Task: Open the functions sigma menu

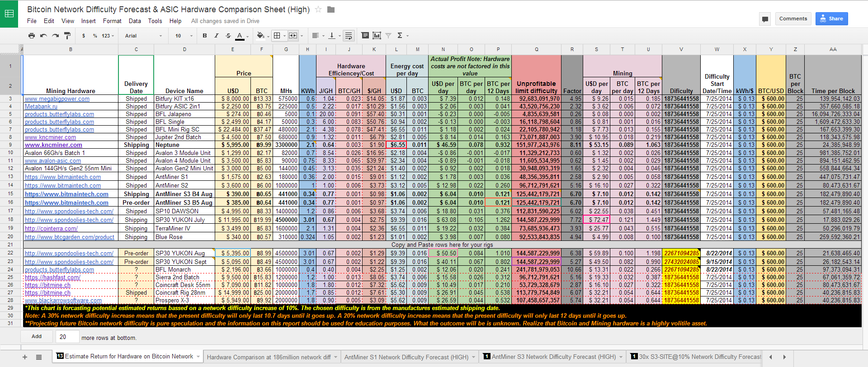Action: point(401,36)
